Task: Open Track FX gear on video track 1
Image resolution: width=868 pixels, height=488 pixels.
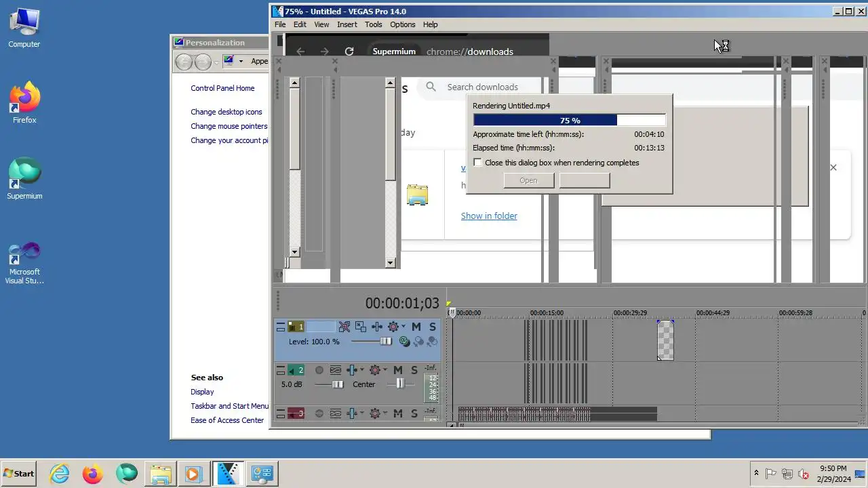Action: click(393, 327)
